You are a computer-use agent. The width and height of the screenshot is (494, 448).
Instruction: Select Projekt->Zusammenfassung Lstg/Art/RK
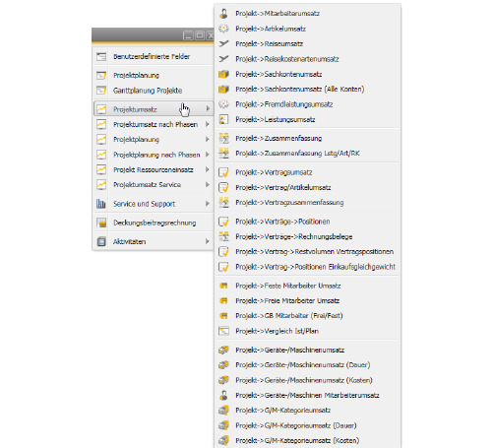tap(308, 154)
